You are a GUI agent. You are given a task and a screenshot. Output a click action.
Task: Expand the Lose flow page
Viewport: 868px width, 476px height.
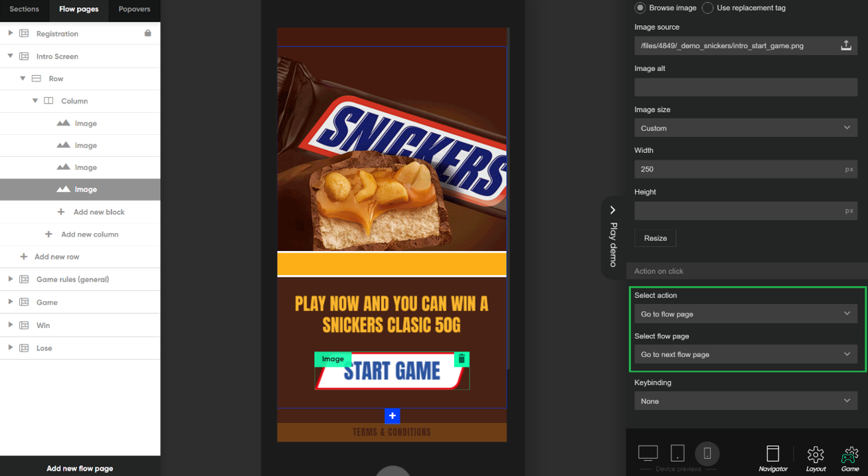click(10, 348)
